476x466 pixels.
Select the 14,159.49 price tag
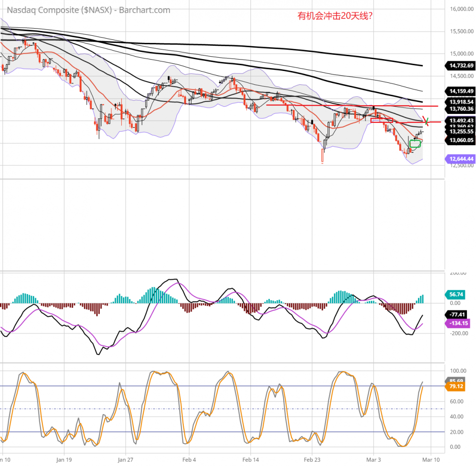459,91
